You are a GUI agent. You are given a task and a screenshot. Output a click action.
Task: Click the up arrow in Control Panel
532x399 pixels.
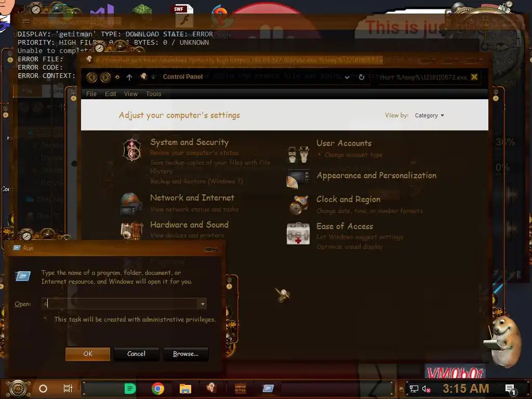[x=129, y=77]
